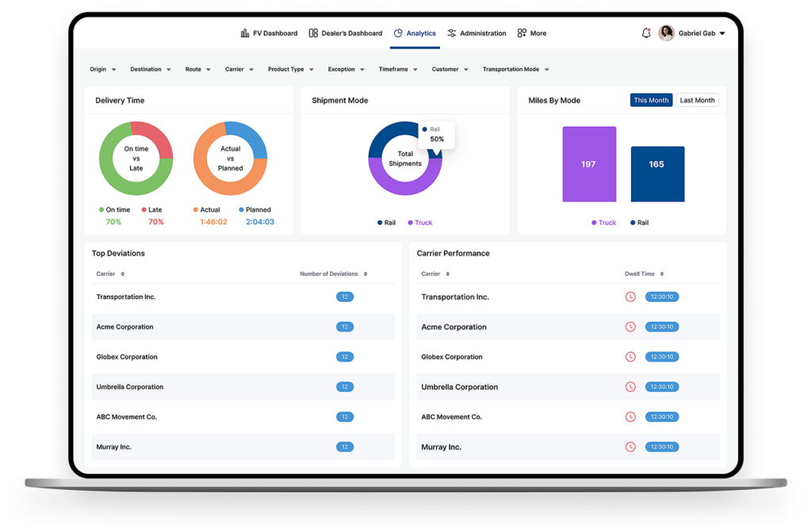Click deviation badge 12 for ABC Movement Co.

(x=345, y=417)
